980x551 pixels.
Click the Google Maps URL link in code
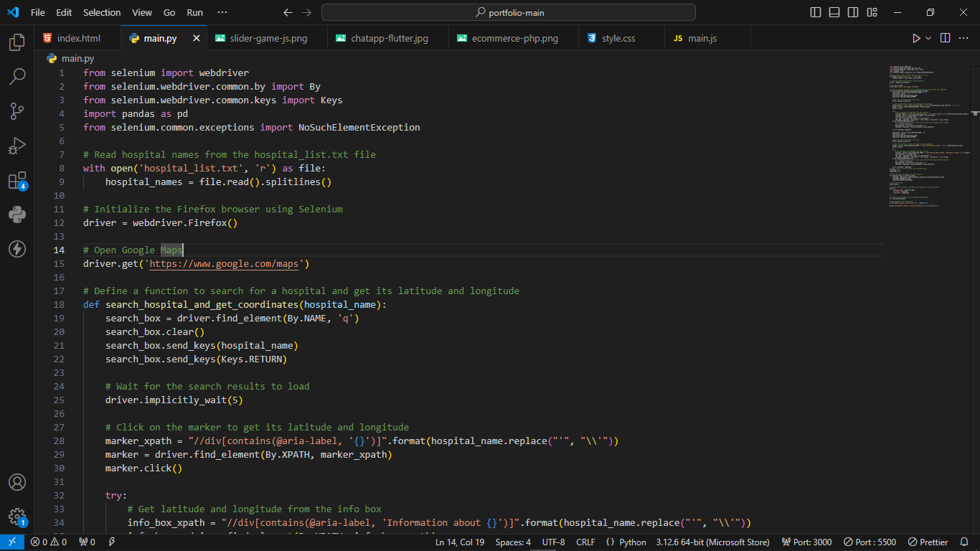[224, 264]
